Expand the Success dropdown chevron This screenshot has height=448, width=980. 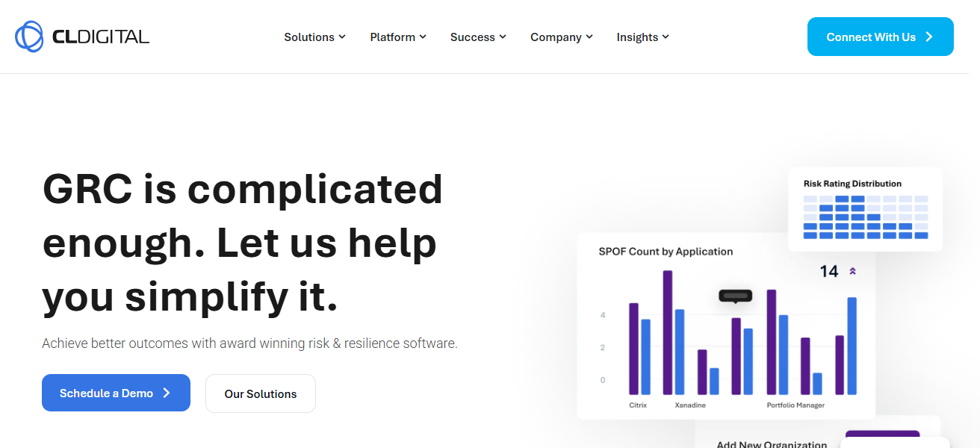pyautogui.click(x=503, y=37)
